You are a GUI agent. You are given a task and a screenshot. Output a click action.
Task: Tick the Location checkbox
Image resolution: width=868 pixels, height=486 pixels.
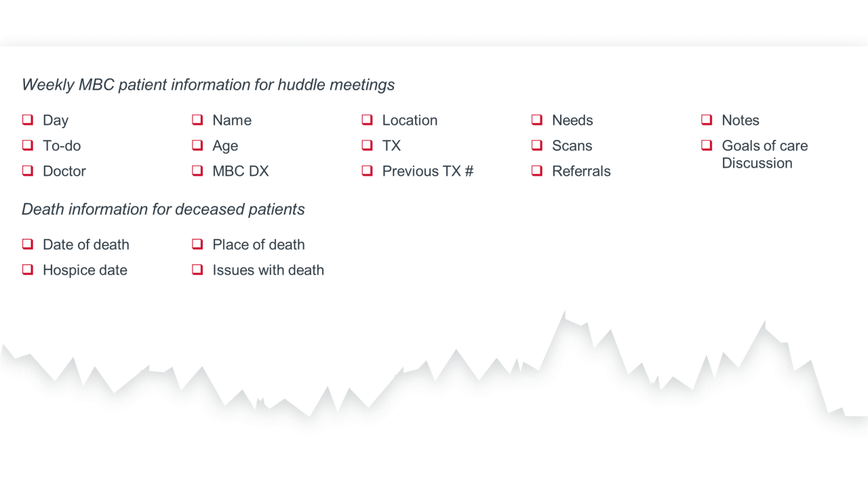[x=367, y=120]
